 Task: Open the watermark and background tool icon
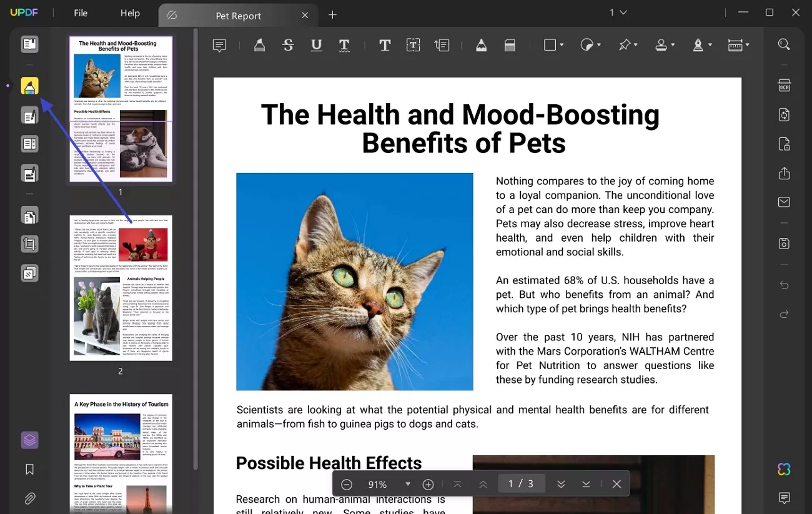coord(29,274)
